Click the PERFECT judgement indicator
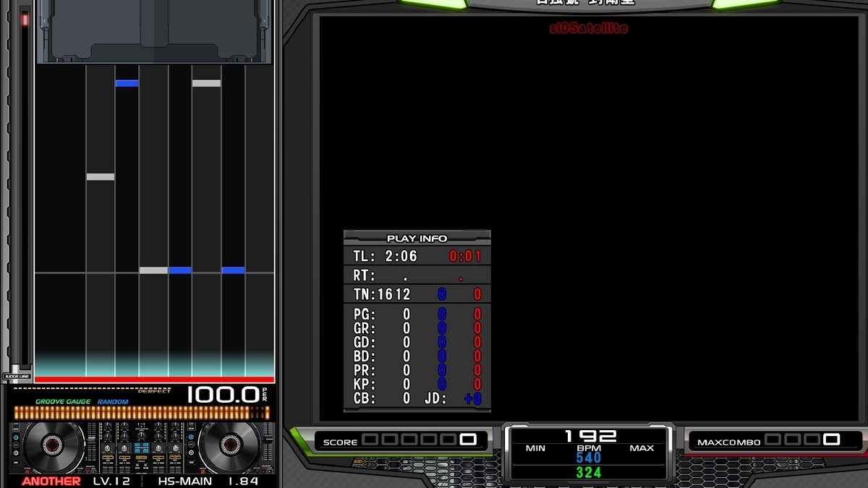The width and height of the screenshot is (868, 488). 154,392
